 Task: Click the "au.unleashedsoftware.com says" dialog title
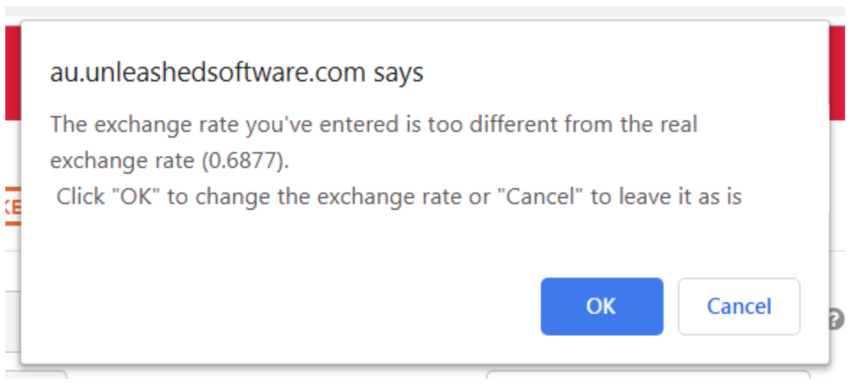click(236, 73)
